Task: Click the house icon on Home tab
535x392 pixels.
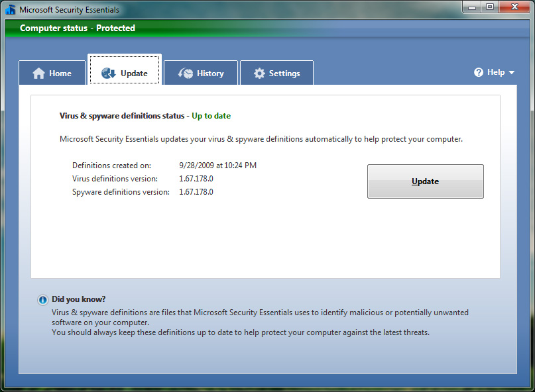Action: 38,73
